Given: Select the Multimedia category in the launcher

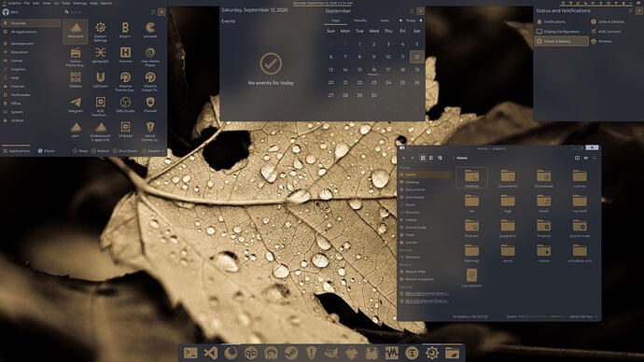Looking at the screenshot, I should tap(31, 95).
